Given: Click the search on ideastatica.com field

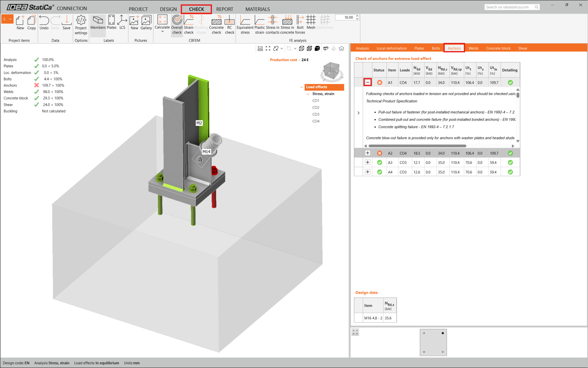Looking at the screenshot, I should [509, 7].
